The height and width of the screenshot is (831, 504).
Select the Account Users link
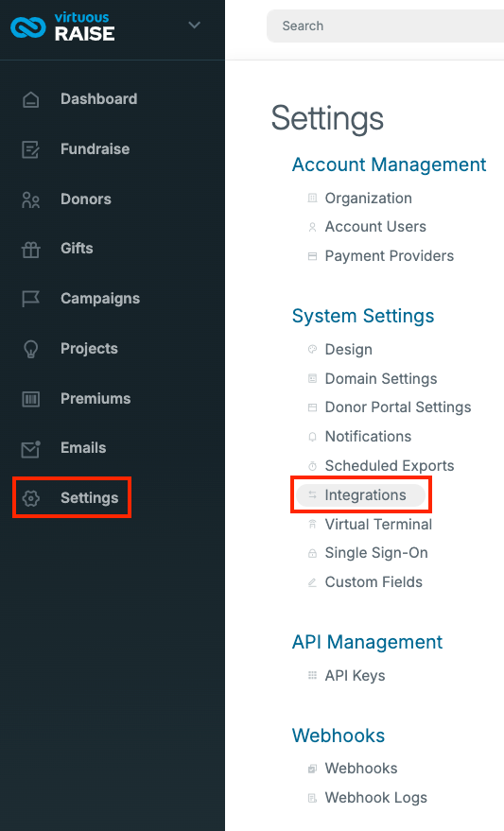point(375,227)
